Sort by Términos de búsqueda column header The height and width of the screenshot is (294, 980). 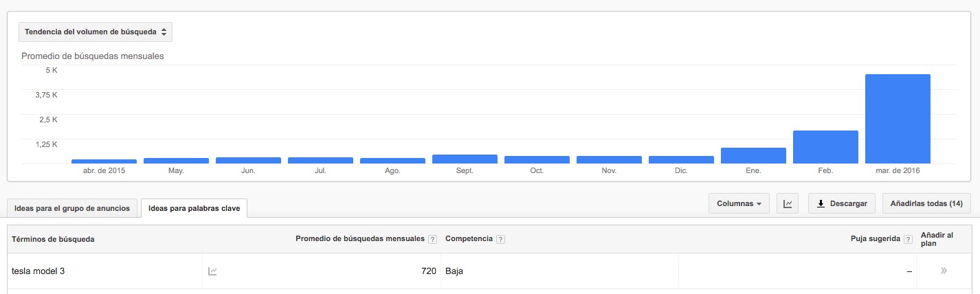[53, 239]
